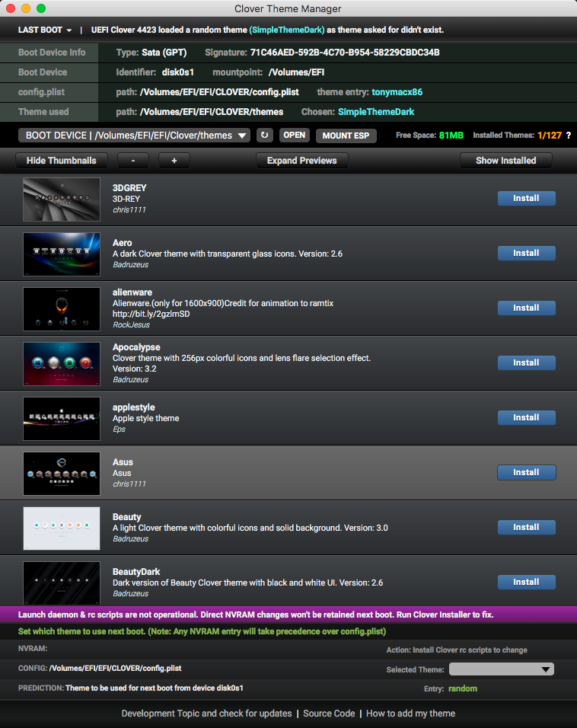
Task: Install the Asus theme
Action: click(527, 472)
